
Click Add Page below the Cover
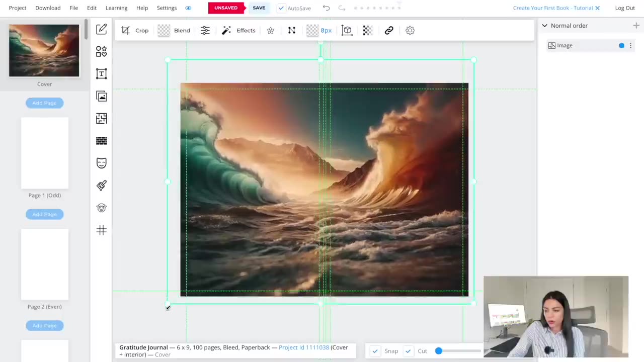pyautogui.click(x=44, y=103)
